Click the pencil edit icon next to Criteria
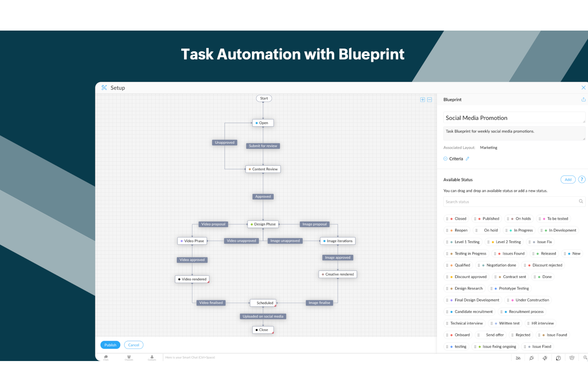Viewport: 588px width, 392px height. 468,158
